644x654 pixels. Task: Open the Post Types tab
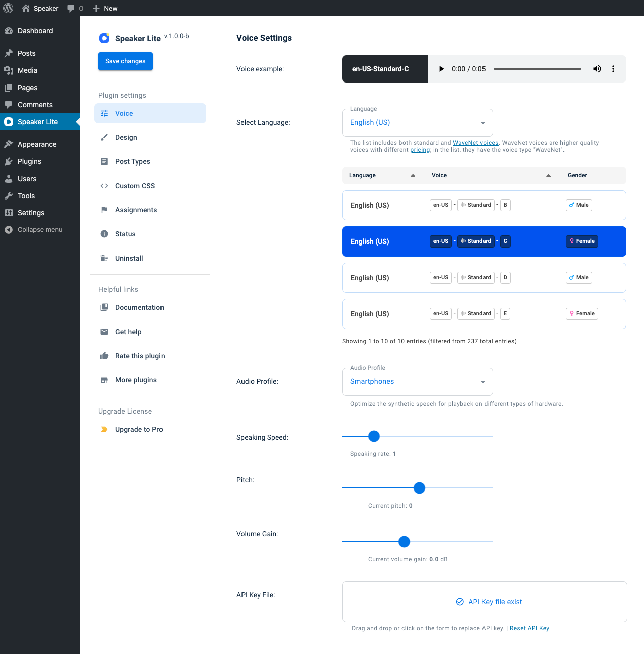[x=150, y=161]
